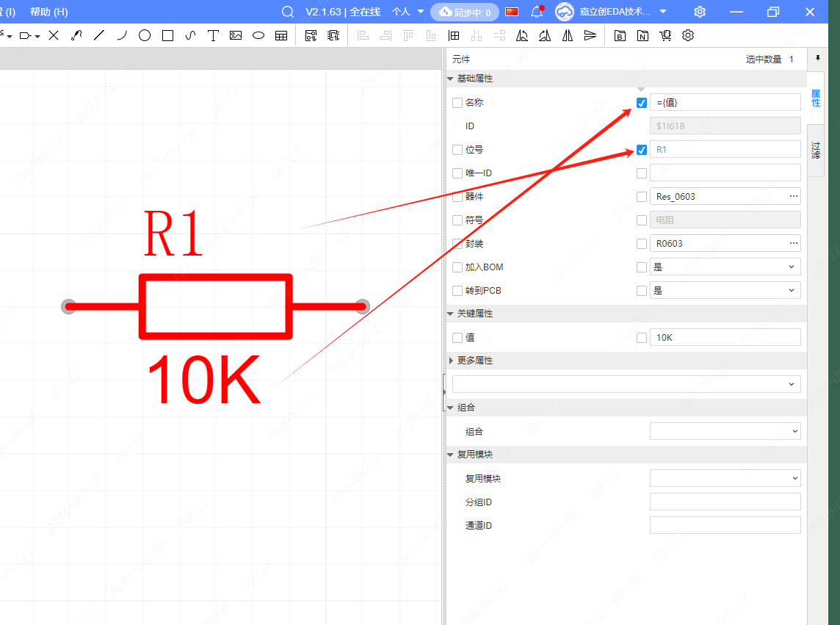The width and height of the screenshot is (840, 625).
Task: Collapse the 基础属性 section
Action: (x=451, y=79)
